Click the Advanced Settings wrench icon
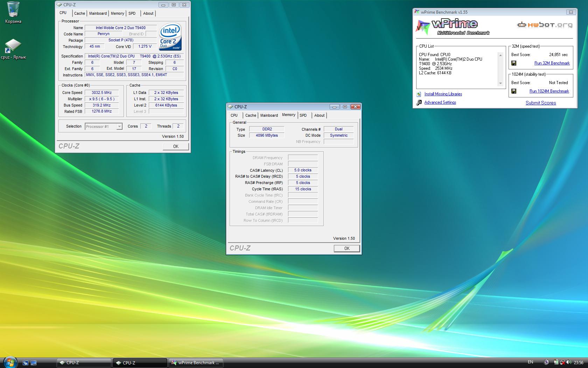588x368 pixels. [x=419, y=102]
